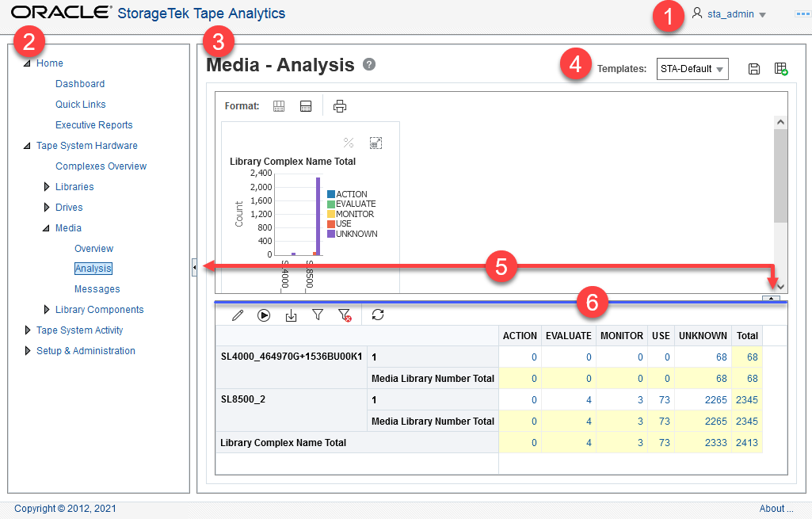
Task: Open Quick Links in navigation
Action: coord(80,104)
